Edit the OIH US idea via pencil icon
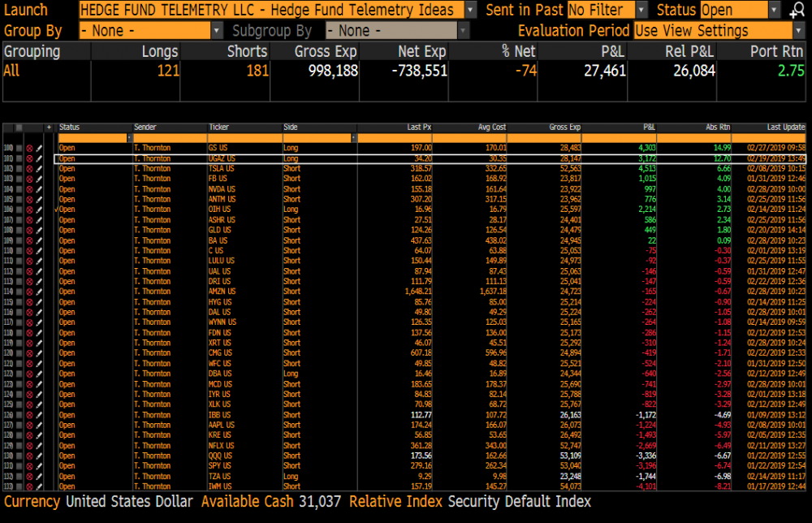 point(39,210)
